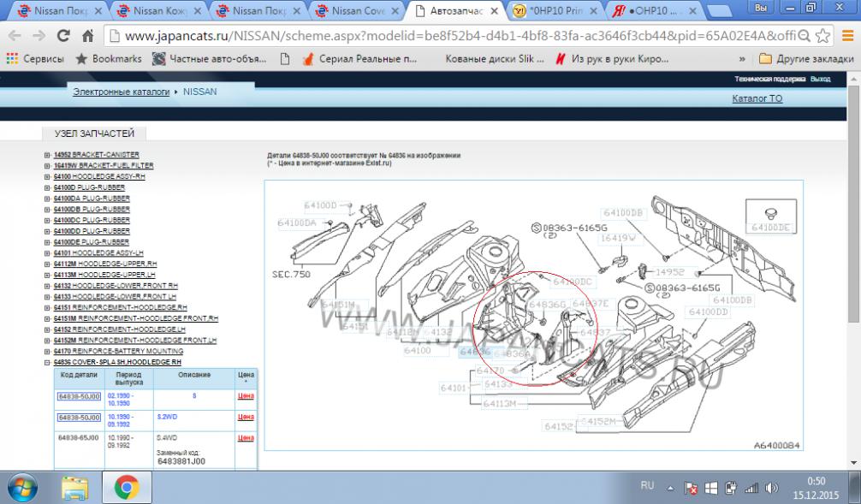Bookmark this page with the star icon
Image resolution: width=861 pixels, height=504 pixels.
point(822,36)
